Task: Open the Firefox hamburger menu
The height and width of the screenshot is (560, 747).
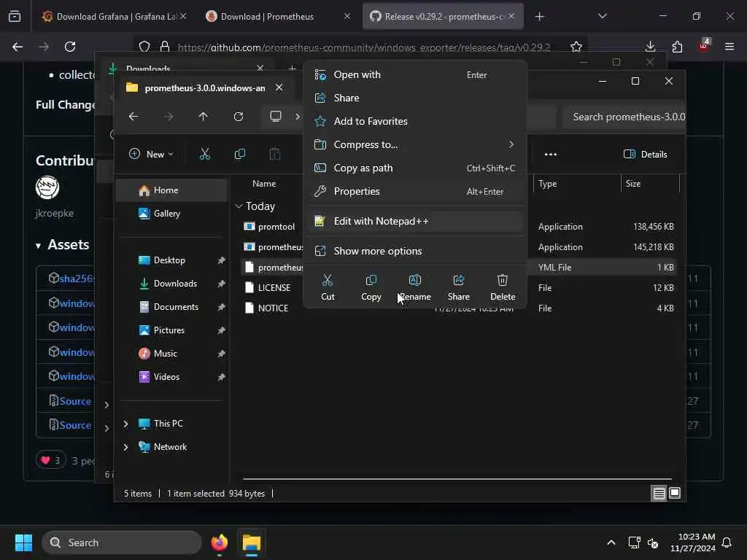Action: tap(729, 47)
